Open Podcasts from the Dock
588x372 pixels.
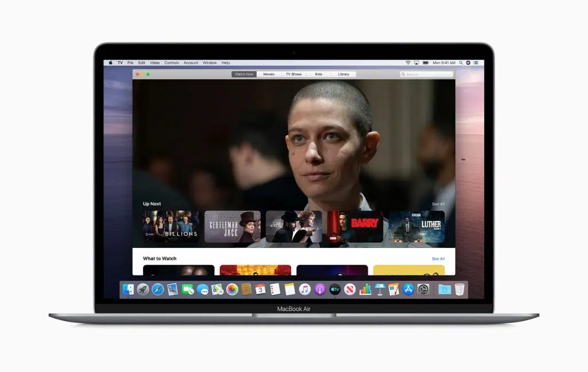click(x=319, y=289)
